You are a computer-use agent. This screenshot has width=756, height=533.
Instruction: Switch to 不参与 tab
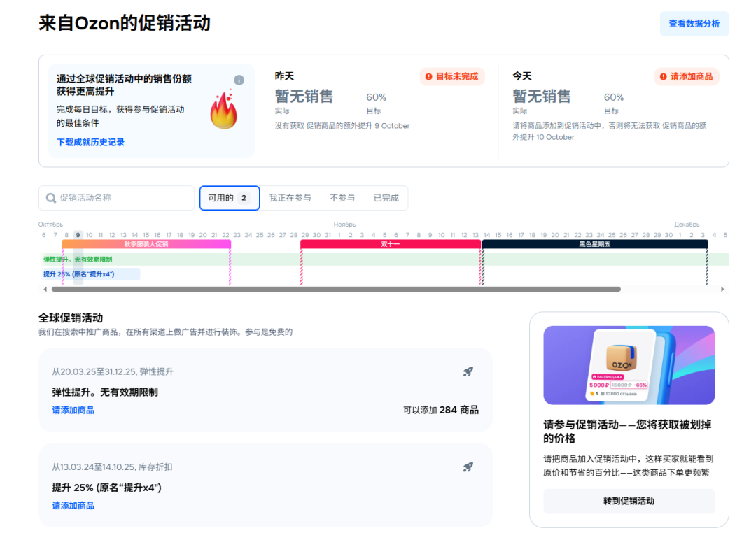pyautogui.click(x=342, y=198)
